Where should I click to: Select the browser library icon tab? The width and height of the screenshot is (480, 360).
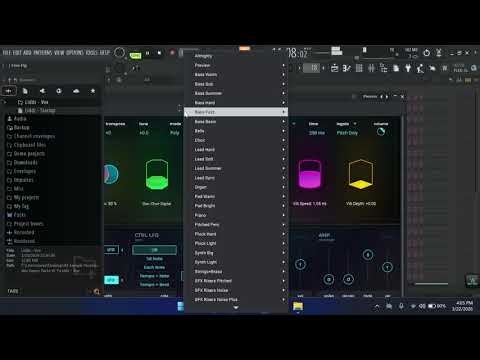(59, 91)
